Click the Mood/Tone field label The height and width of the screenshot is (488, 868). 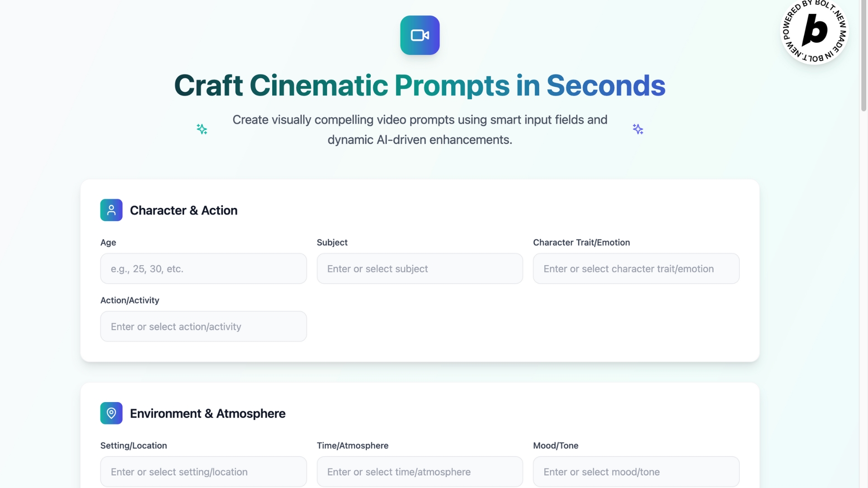[556, 446]
